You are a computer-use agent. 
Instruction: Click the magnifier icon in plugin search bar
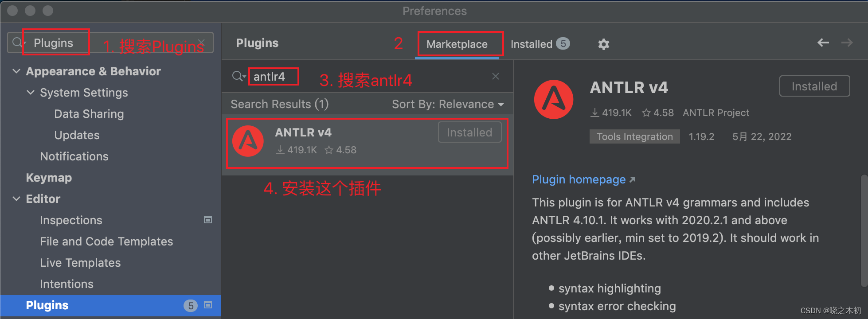click(238, 76)
